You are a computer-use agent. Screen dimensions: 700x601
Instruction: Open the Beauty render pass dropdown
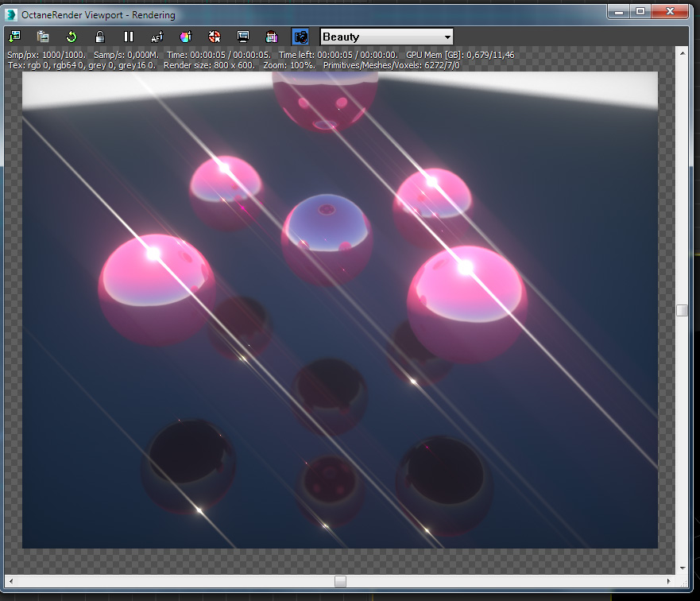tap(387, 37)
